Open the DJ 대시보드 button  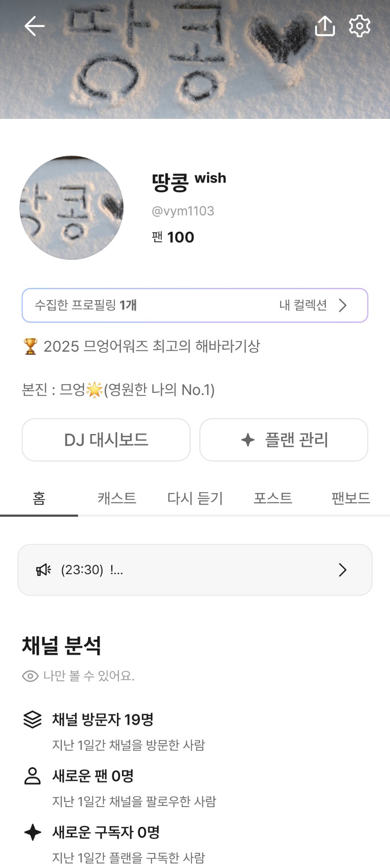click(106, 439)
